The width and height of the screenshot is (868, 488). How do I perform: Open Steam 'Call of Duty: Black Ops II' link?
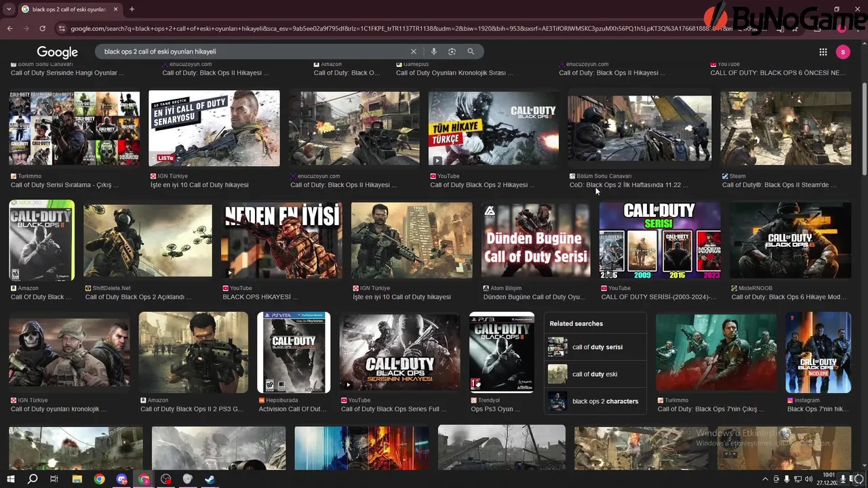779,185
